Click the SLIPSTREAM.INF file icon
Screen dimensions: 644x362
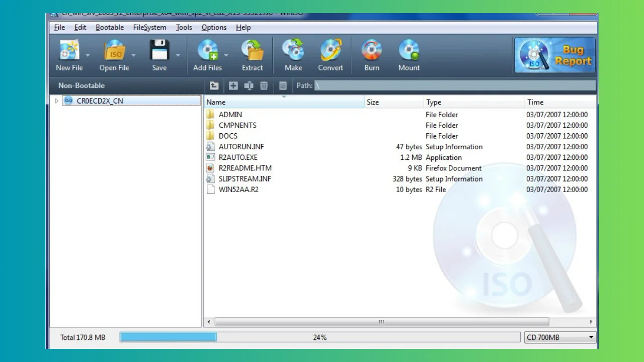click(210, 179)
